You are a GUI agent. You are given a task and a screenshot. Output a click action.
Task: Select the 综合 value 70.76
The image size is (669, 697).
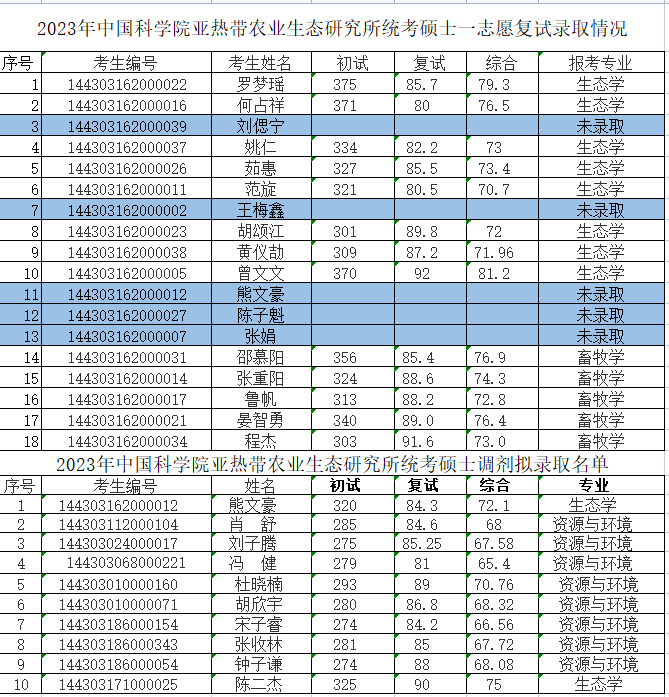click(x=494, y=585)
